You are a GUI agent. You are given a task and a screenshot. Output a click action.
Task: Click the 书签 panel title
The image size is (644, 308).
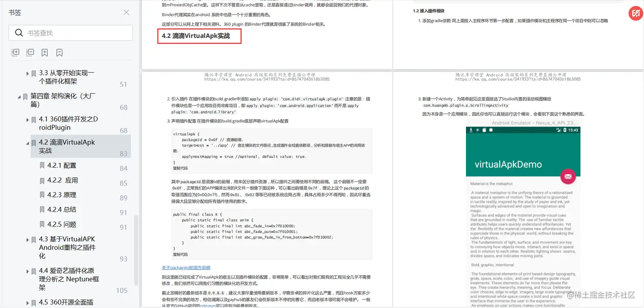(x=15, y=12)
